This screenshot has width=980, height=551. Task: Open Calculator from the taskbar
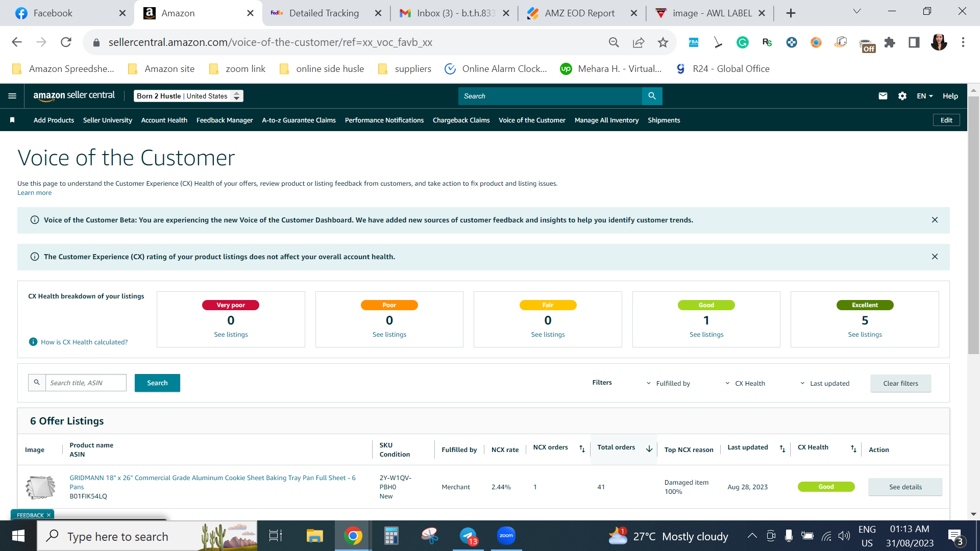391,536
